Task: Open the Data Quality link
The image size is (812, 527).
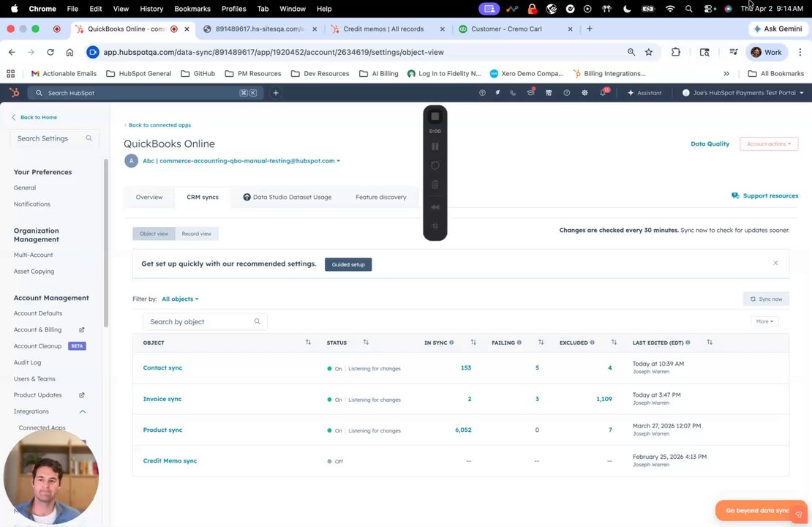Action: click(x=710, y=144)
